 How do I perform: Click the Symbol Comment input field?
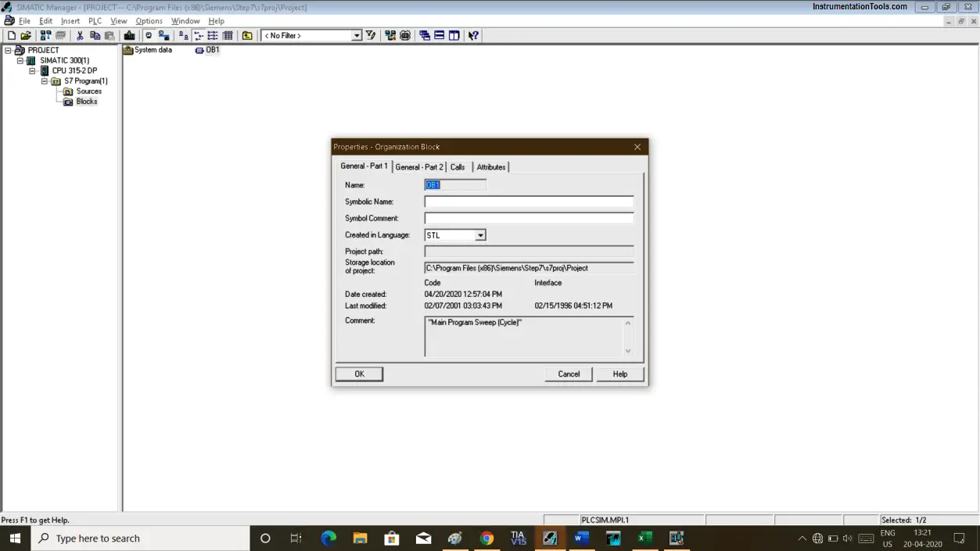[529, 218]
